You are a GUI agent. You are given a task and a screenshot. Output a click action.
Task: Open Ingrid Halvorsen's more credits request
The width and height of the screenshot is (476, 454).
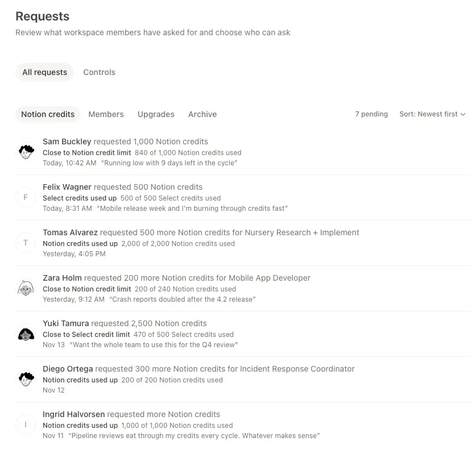[243, 425]
